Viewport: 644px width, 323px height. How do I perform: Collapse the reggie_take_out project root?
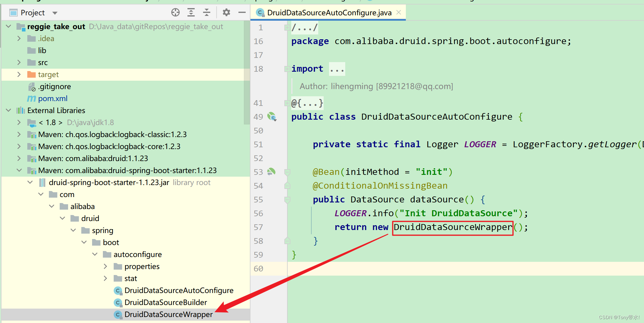click(9, 26)
